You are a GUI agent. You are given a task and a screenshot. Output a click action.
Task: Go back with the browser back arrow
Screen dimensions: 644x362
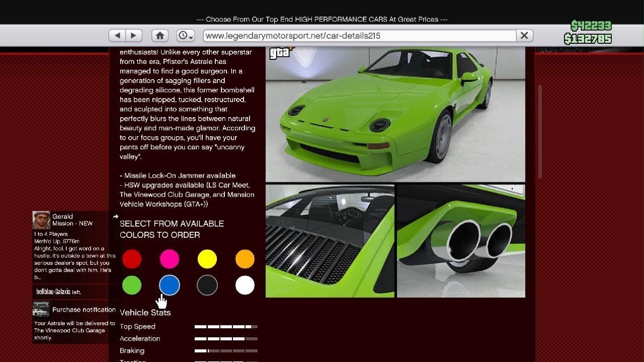click(x=117, y=35)
